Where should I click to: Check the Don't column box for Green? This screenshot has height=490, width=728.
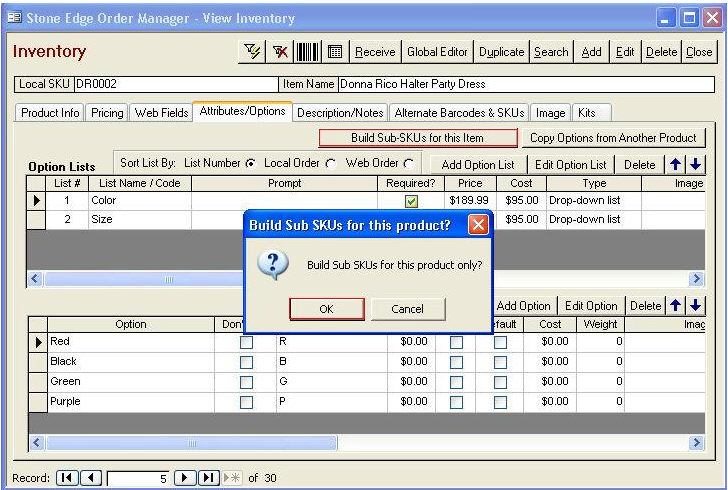coord(246,382)
